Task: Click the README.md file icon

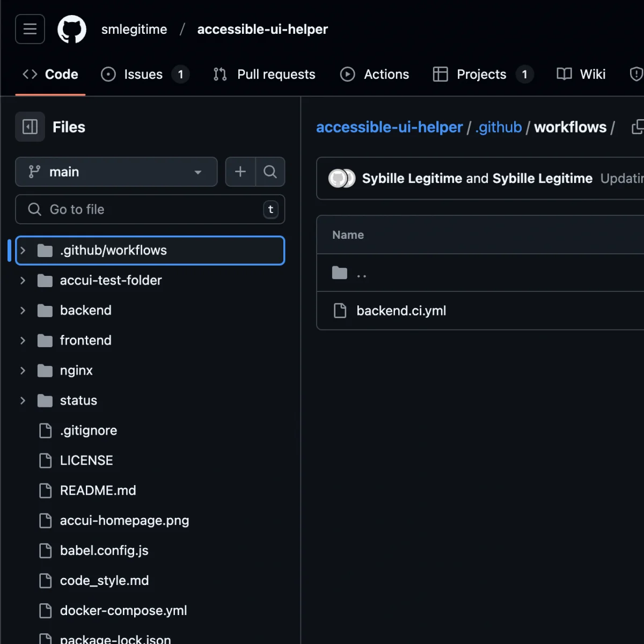Action: tap(46, 491)
